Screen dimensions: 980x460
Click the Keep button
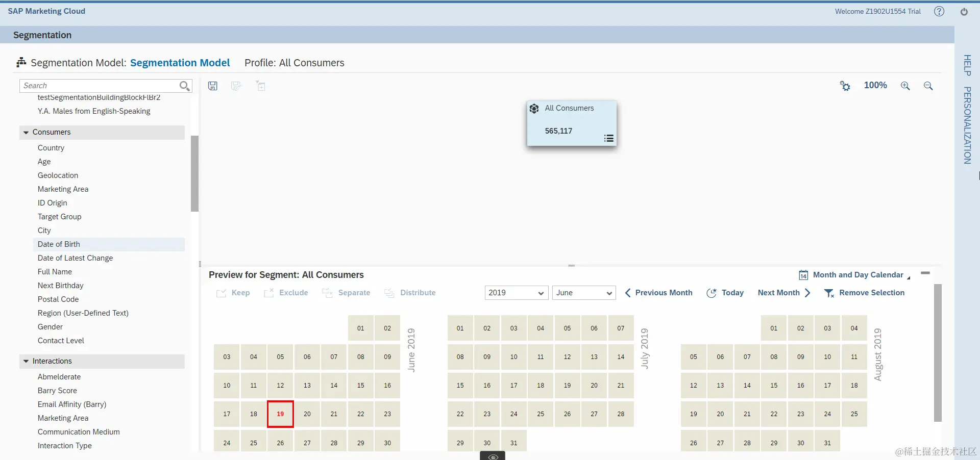click(233, 293)
